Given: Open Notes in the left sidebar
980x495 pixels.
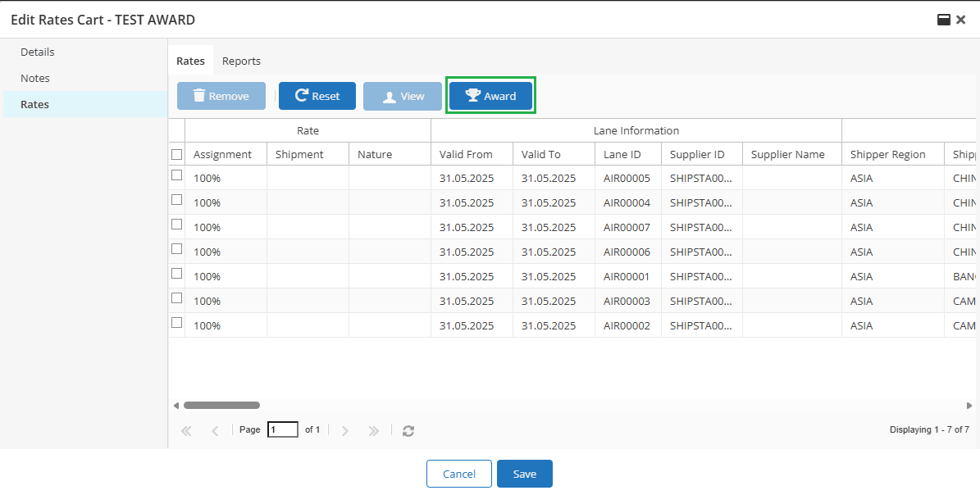Looking at the screenshot, I should pyautogui.click(x=35, y=78).
